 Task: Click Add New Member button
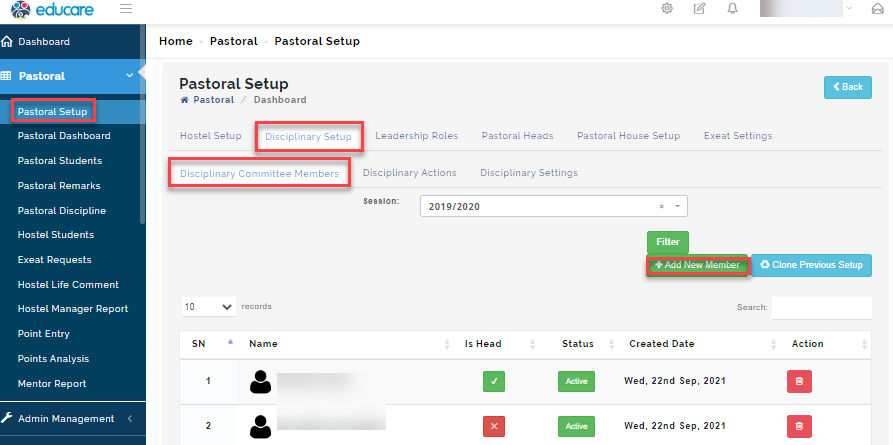point(697,265)
